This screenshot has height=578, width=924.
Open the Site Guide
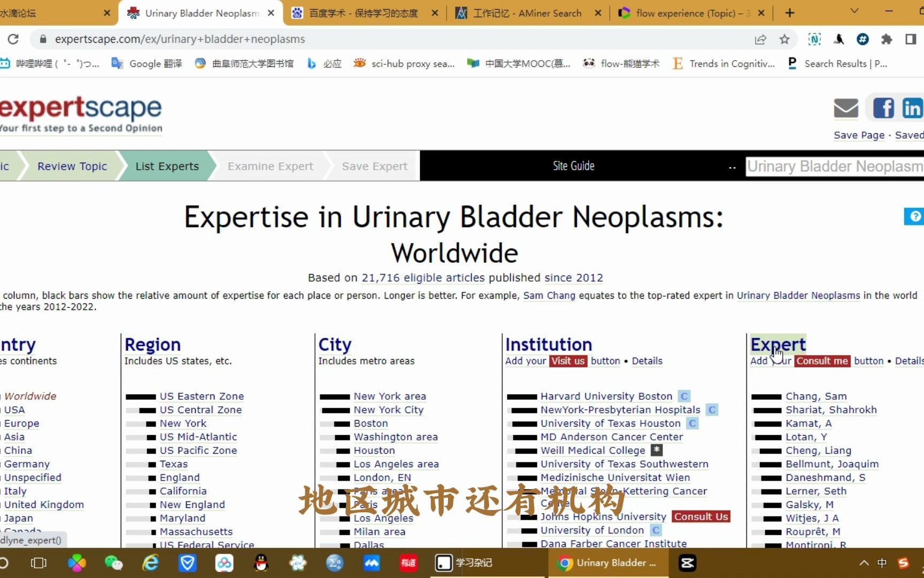574,166
